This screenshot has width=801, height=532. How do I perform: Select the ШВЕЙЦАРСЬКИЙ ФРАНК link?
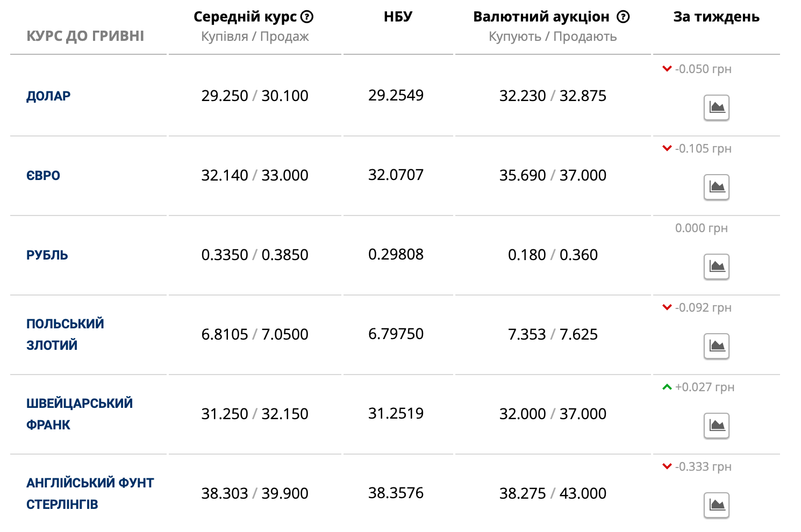(79, 414)
